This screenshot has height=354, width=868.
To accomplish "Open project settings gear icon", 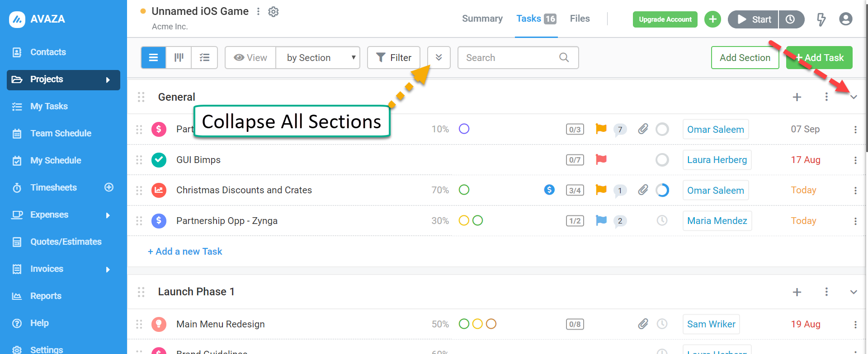I will coord(274,12).
